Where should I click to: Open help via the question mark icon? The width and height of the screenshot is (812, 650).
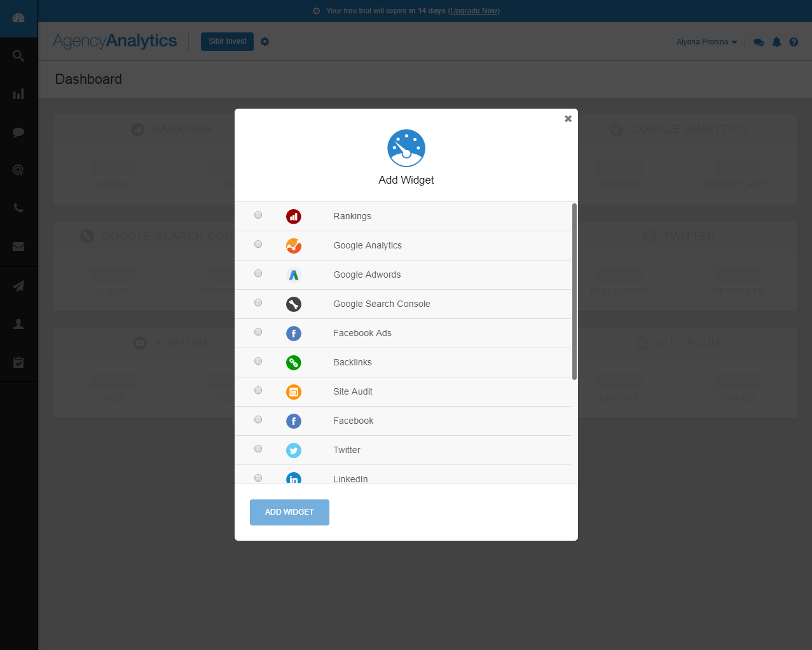click(x=794, y=41)
